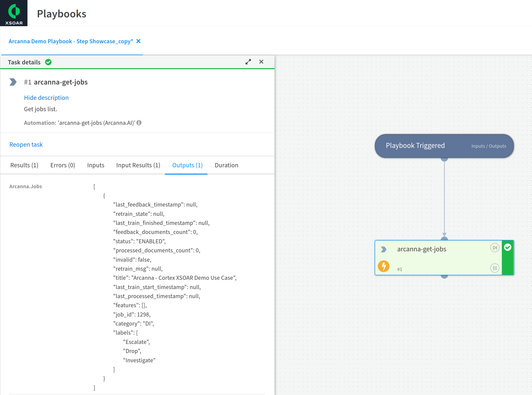
Task: Select the Outputs (1) tab
Action: [187, 165]
